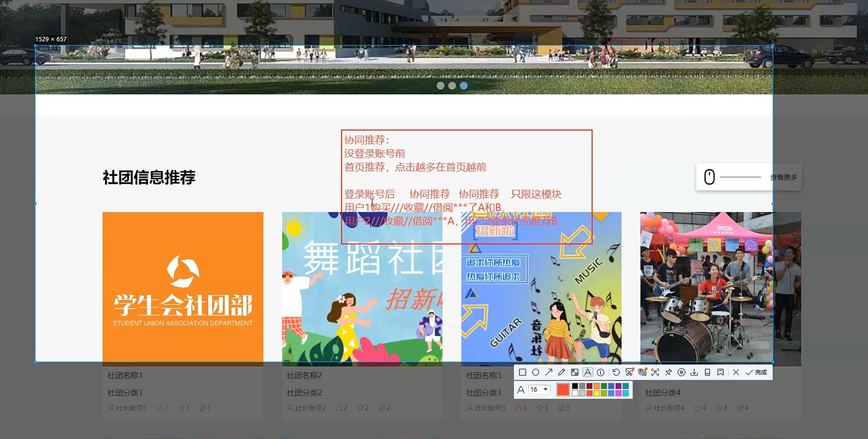
Task: Pick the magenta color swatch
Action: coord(618,393)
